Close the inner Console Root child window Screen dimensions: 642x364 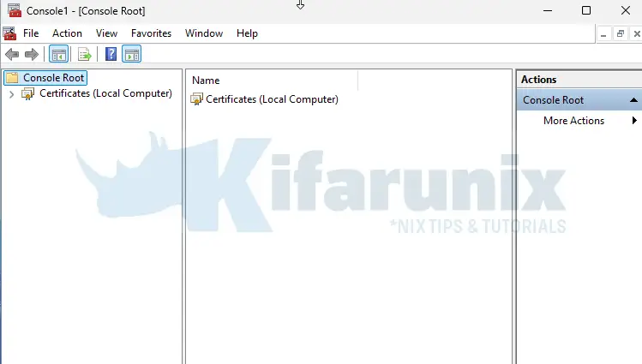tap(637, 34)
